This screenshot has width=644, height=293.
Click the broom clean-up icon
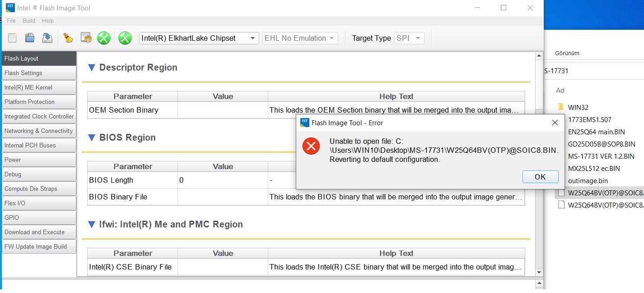coord(68,38)
